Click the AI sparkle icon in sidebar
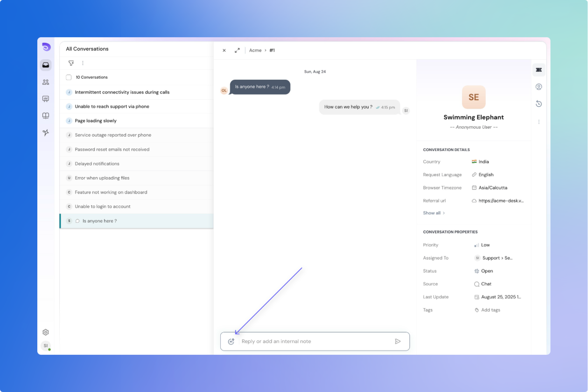 (46, 133)
